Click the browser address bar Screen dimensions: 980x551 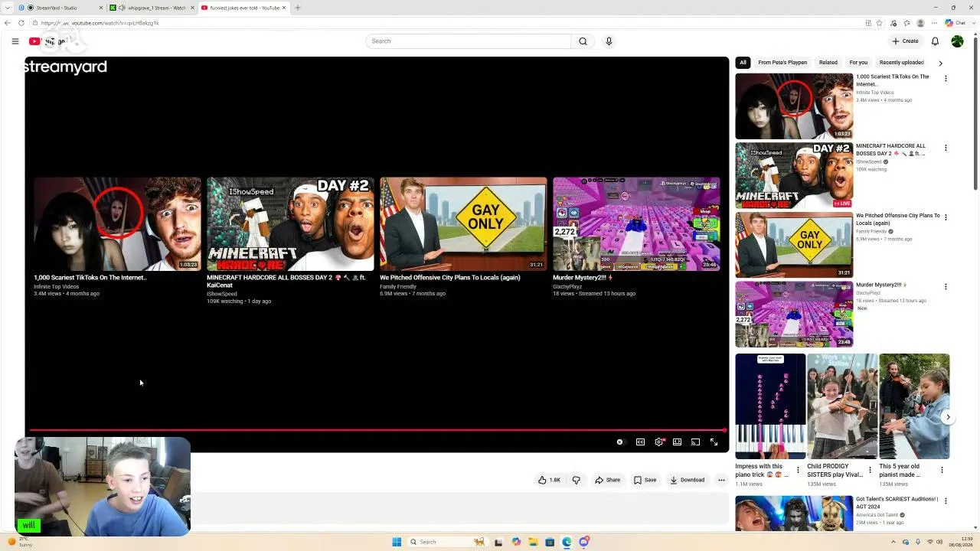coord(452,23)
